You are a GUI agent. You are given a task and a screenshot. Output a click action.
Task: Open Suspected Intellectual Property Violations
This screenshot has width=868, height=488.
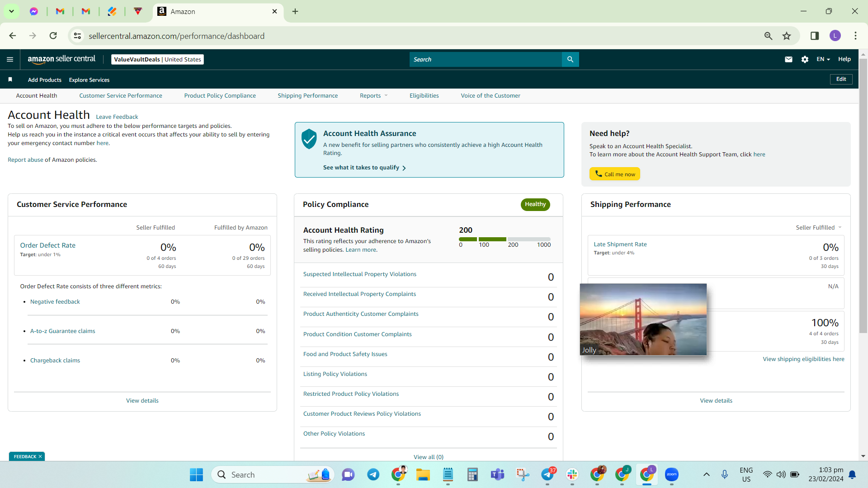coord(360,274)
